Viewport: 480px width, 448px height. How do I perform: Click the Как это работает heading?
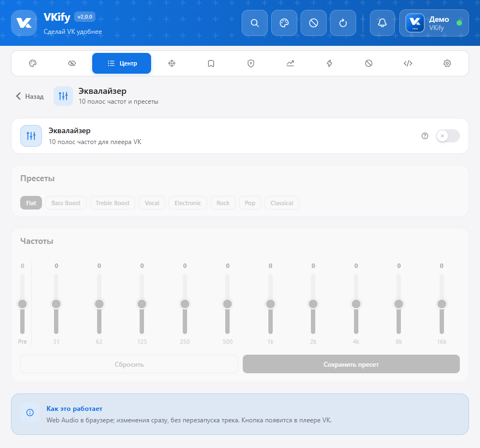point(74,409)
